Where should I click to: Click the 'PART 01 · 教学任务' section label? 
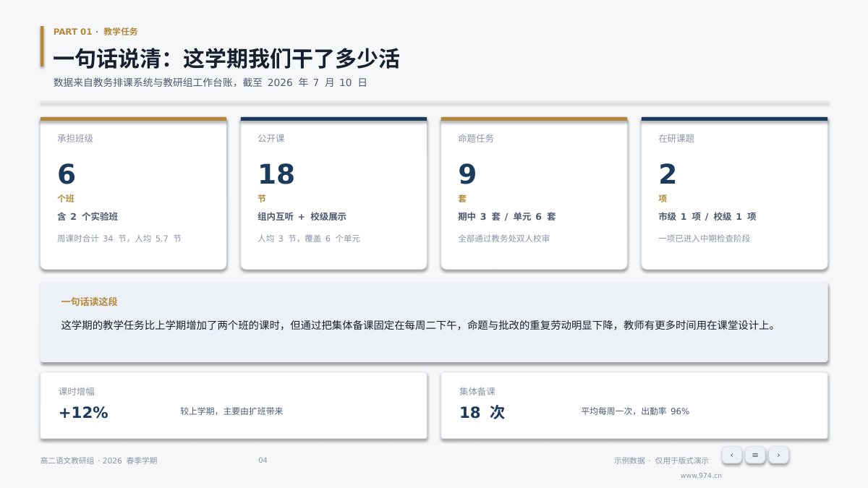click(x=95, y=32)
